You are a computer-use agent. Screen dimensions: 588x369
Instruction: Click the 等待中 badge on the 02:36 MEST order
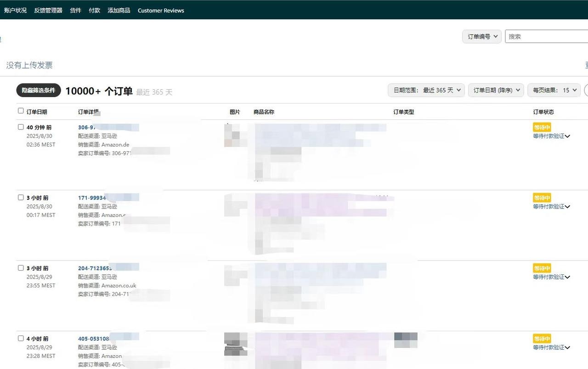click(542, 127)
